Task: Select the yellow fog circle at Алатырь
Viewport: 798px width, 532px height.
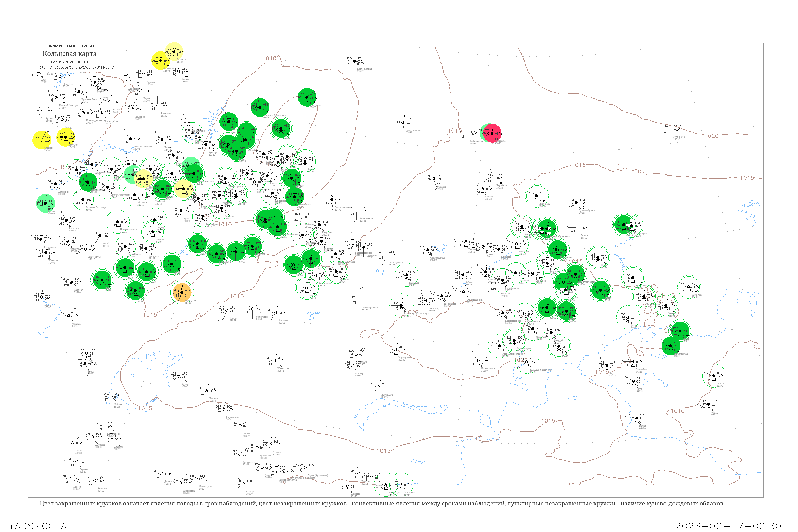Action: coord(65,137)
